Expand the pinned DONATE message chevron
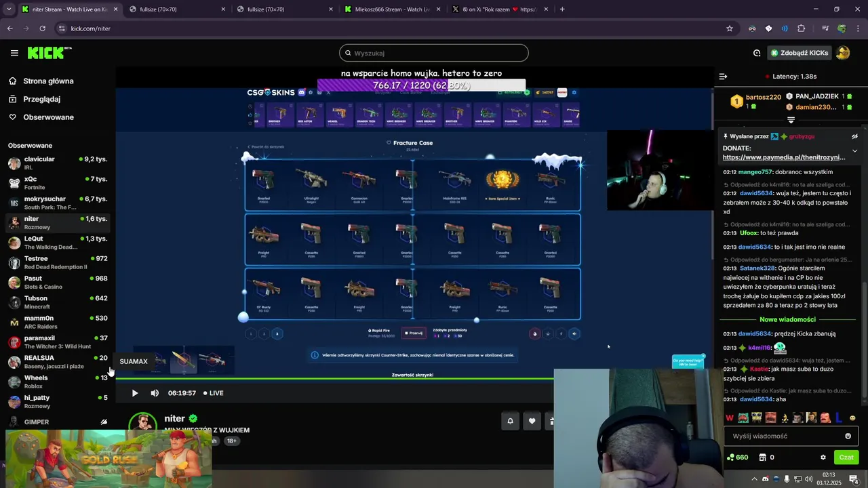 tap(854, 151)
